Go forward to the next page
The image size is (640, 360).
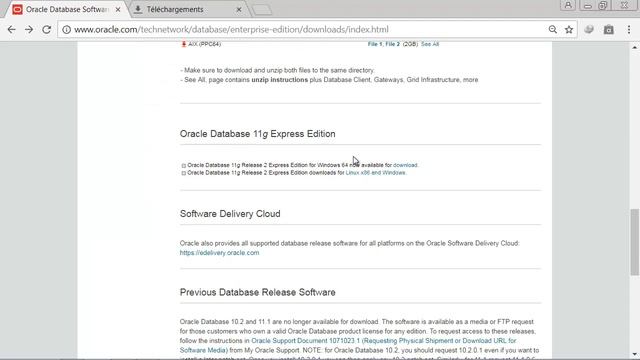[29, 29]
